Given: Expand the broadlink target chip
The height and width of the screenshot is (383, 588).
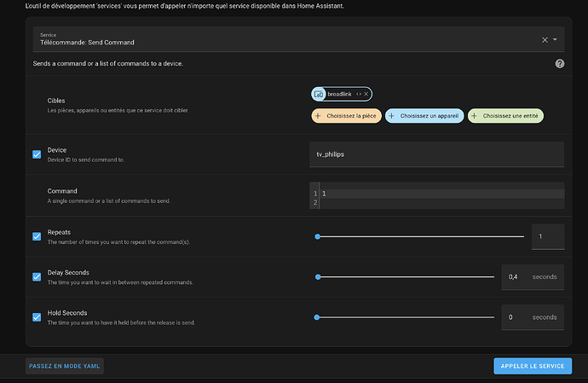Looking at the screenshot, I should (359, 94).
